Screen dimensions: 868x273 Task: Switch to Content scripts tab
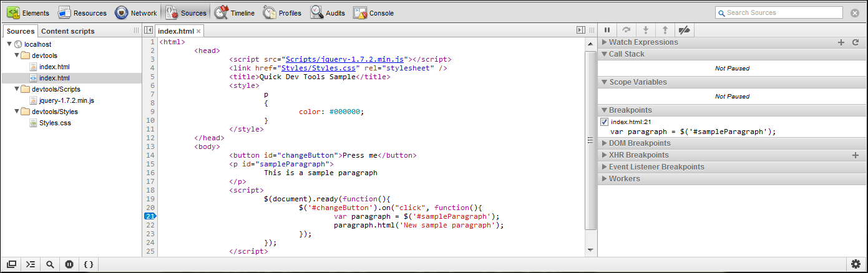pos(68,31)
